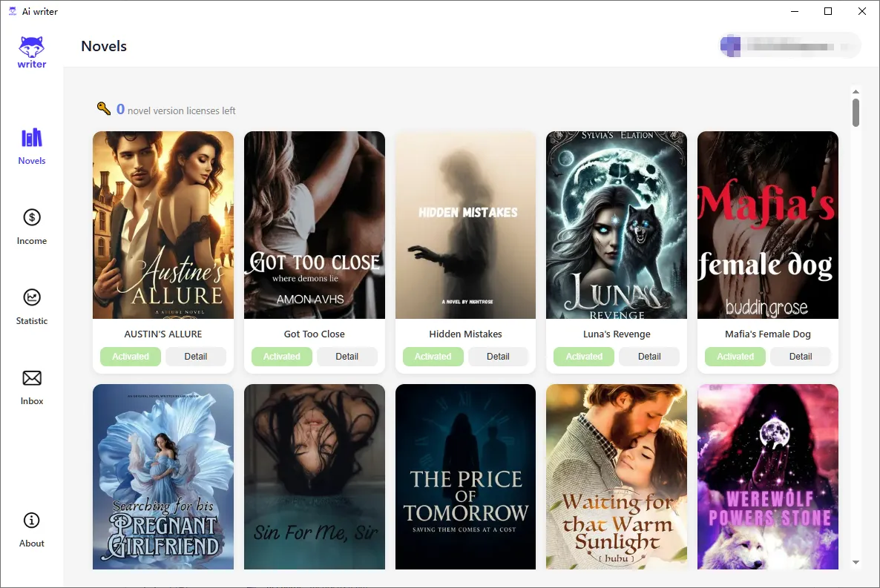Click the novel version licenses left text
This screenshot has width=880, height=588.
[x=181, y=111]
